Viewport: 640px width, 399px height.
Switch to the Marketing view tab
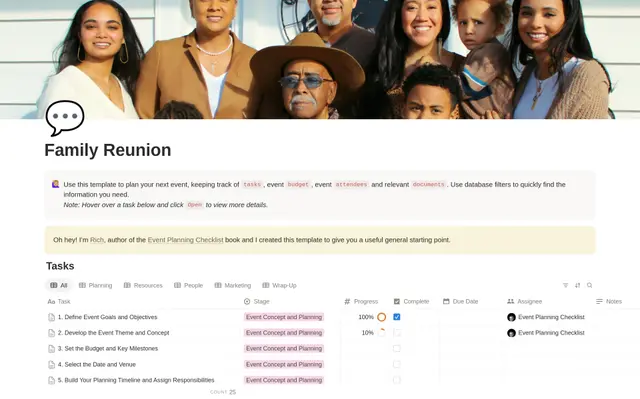pyautogui.click(x=233, y=285)
